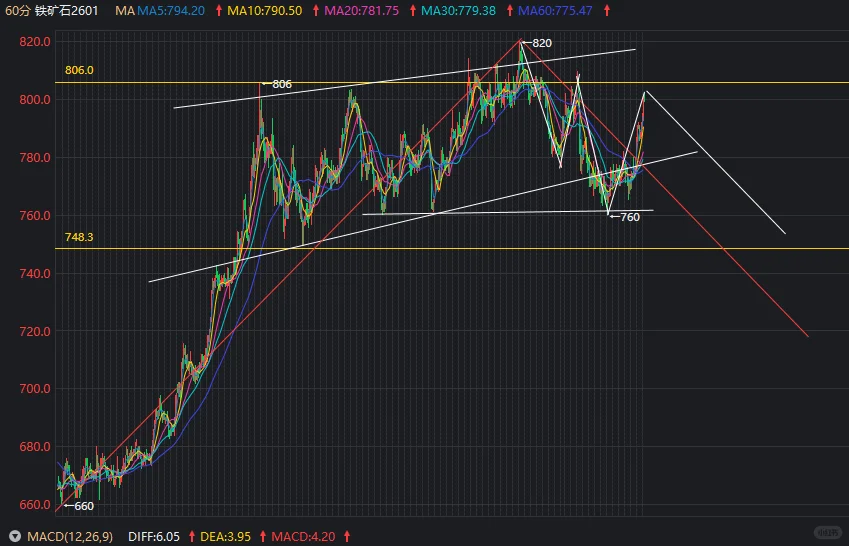Click the 680.0 price axis label
849x546 pixels.
point(35,447)
